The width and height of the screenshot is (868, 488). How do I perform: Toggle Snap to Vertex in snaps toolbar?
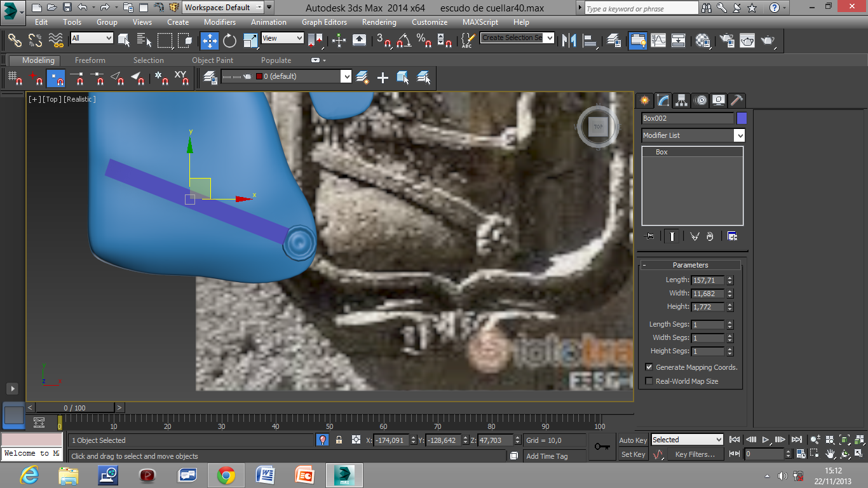56,78
